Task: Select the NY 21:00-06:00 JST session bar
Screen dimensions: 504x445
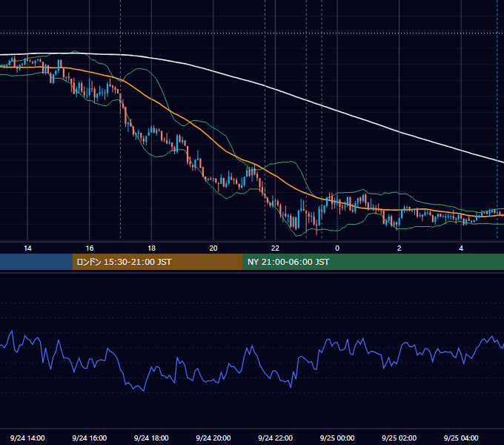Action: tap(373, 262)
